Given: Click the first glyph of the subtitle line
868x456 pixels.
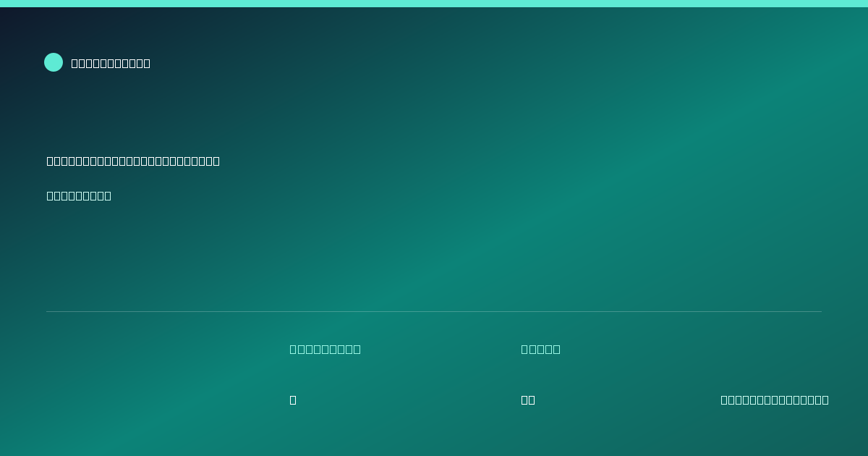Looking at the screenshot, I should tap(50, 195).
